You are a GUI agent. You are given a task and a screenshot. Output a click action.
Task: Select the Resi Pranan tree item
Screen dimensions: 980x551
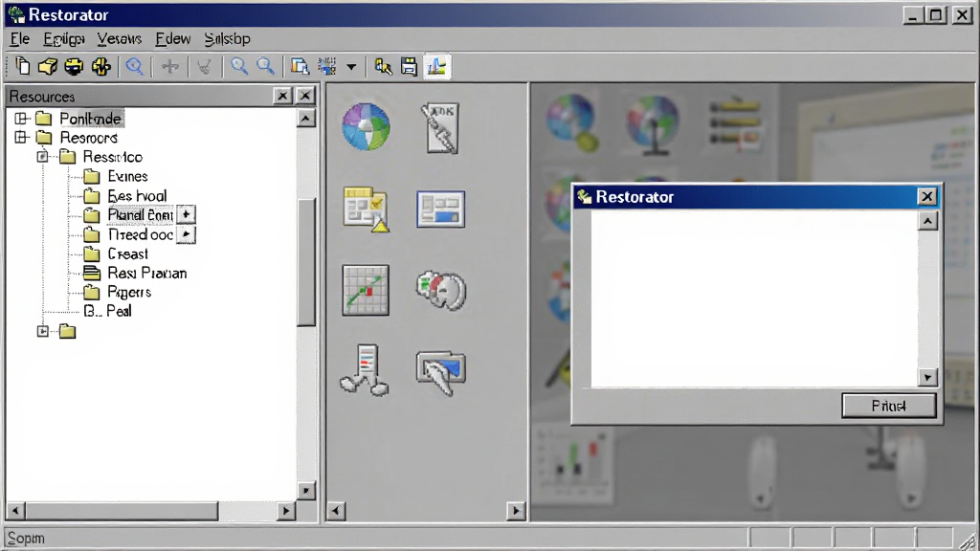click(135, 273)
